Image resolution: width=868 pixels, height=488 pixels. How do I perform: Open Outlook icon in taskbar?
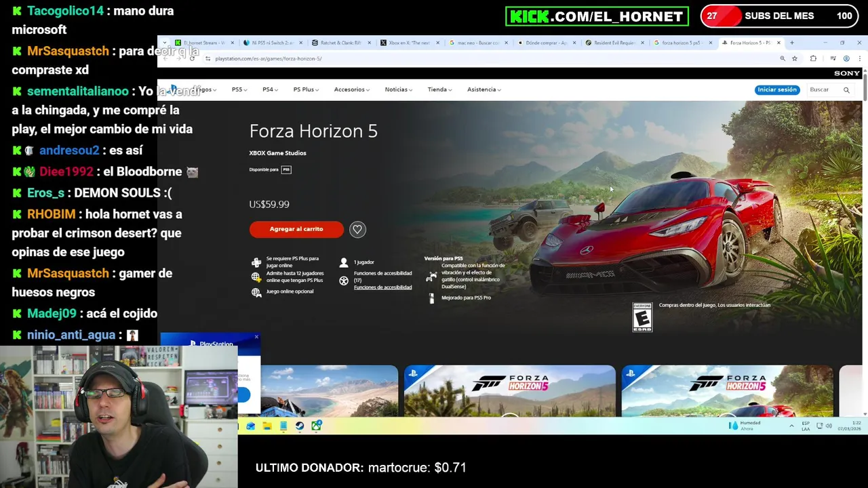coord(251,426)
